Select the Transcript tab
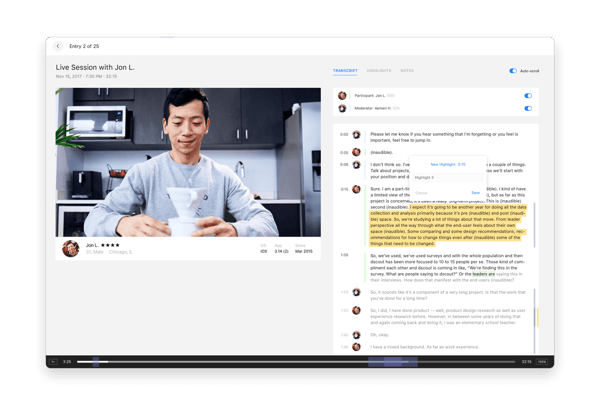This screenshot has width=600, height=405. (x=345, y=71)
